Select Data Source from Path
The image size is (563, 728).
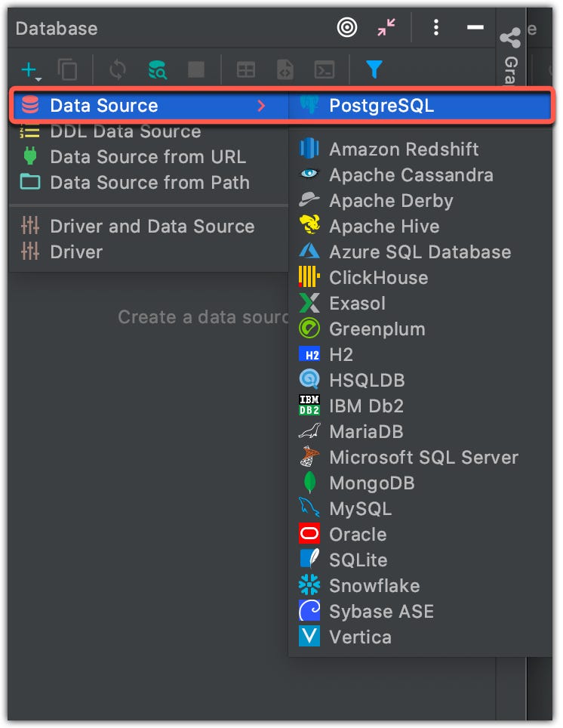pyautogui.click(x=149, y=183)
